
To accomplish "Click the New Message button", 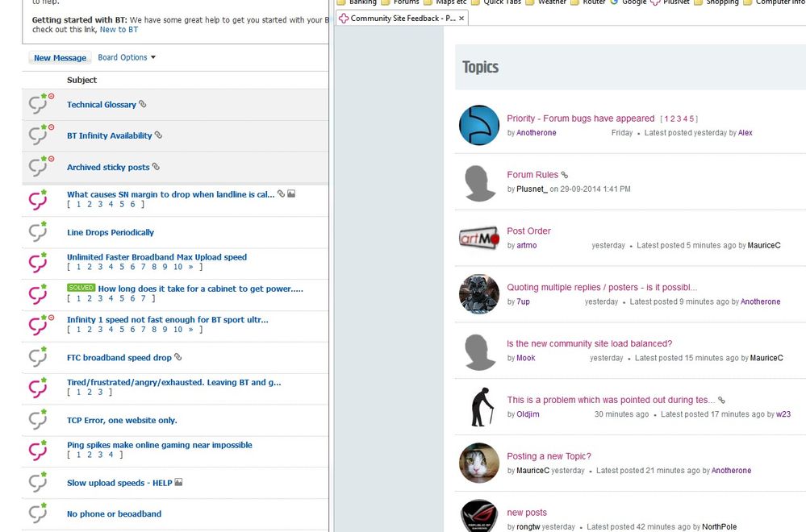I will (x=60, y=58).
